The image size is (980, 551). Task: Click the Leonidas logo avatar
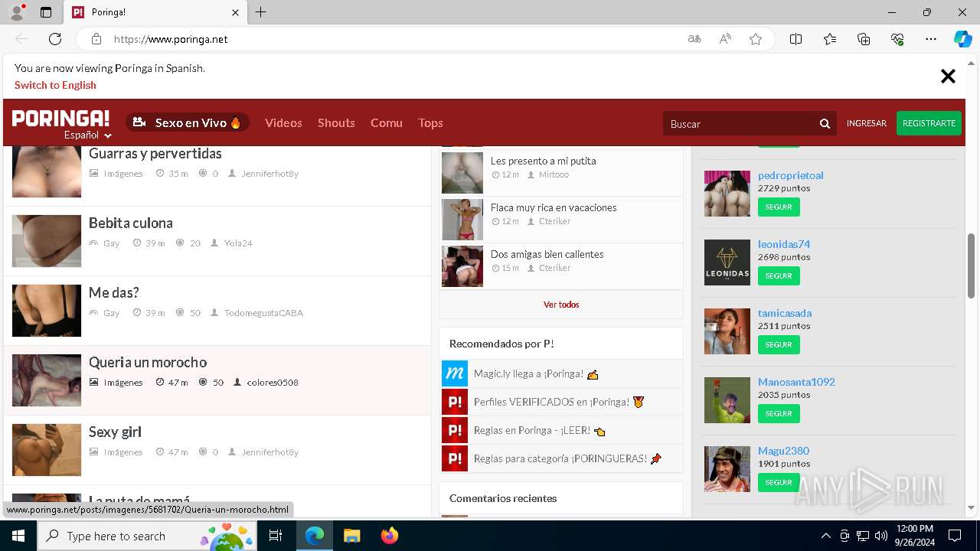point(727,262)
